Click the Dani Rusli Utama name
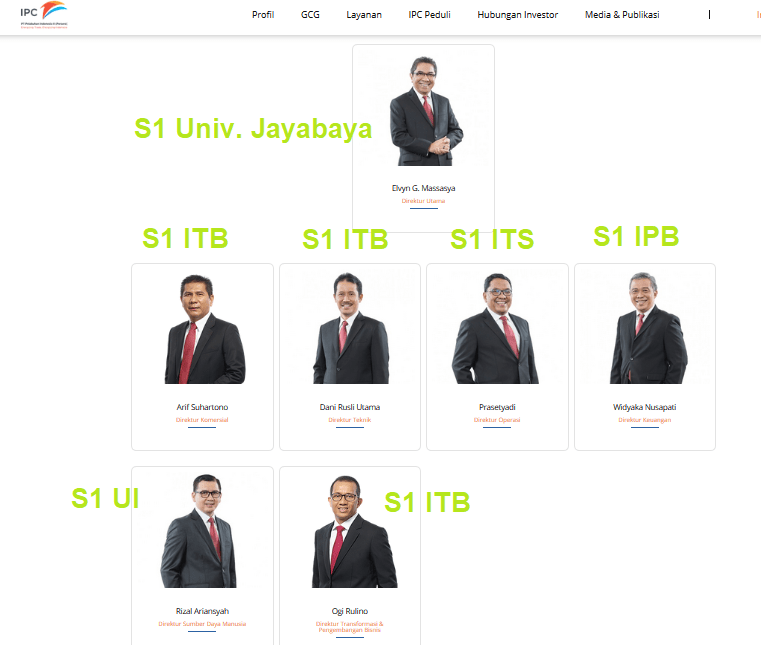Screen dimensions: 761x645 click(350, 407)
